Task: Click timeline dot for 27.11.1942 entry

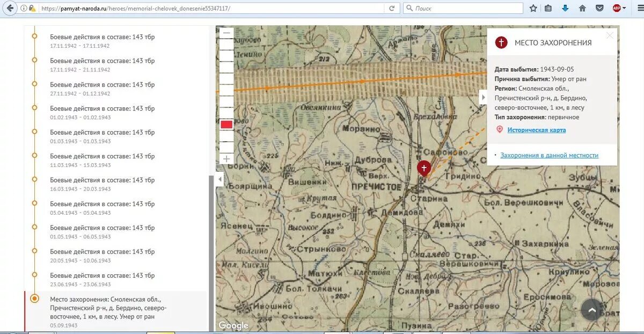Action: click(x=34, y=84)
